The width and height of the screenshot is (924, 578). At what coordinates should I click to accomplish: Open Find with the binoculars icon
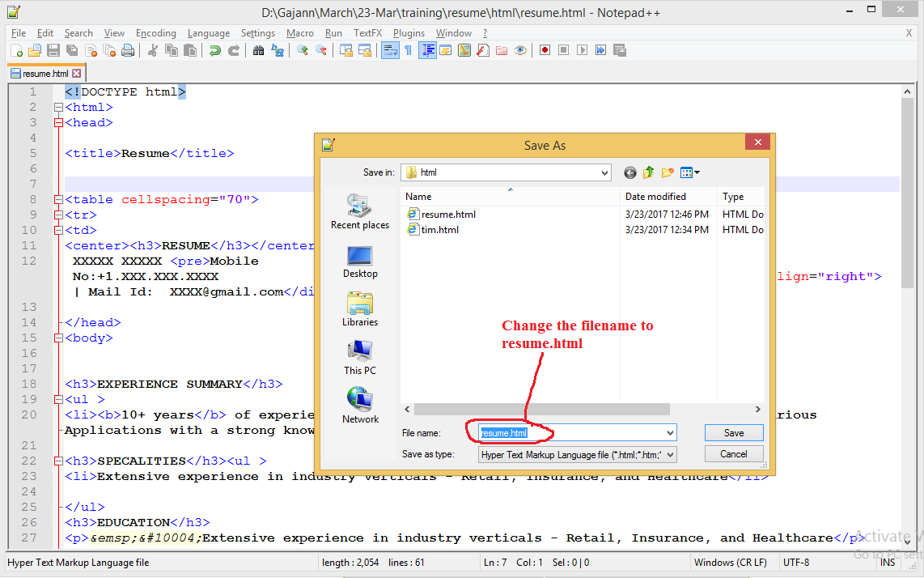pyautogui.click(x=258, y=51)
